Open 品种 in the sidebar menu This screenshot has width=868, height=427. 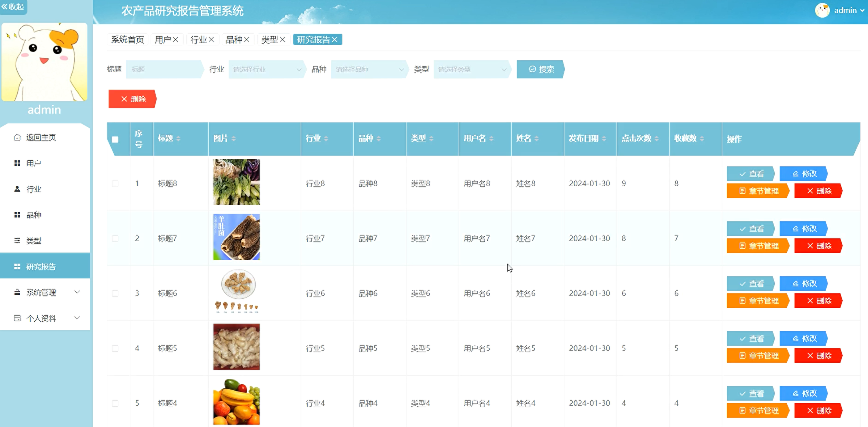click(x=45, y=215)
